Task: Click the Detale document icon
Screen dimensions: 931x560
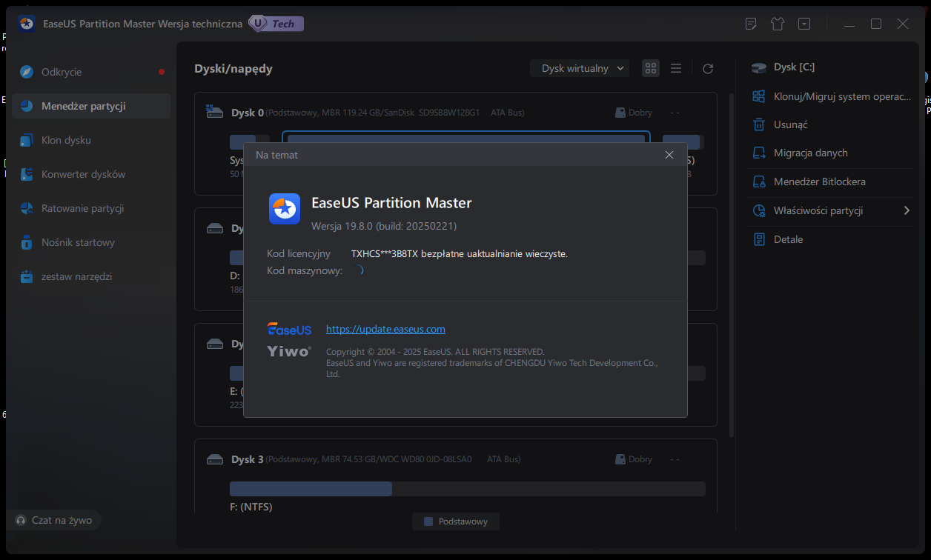Action: pos(758,239)
